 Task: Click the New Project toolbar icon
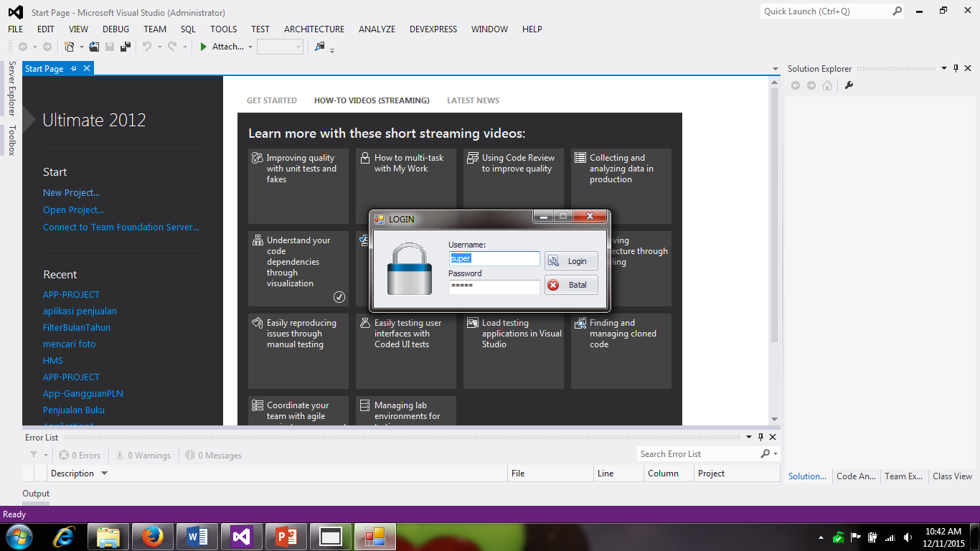(70, 47)
